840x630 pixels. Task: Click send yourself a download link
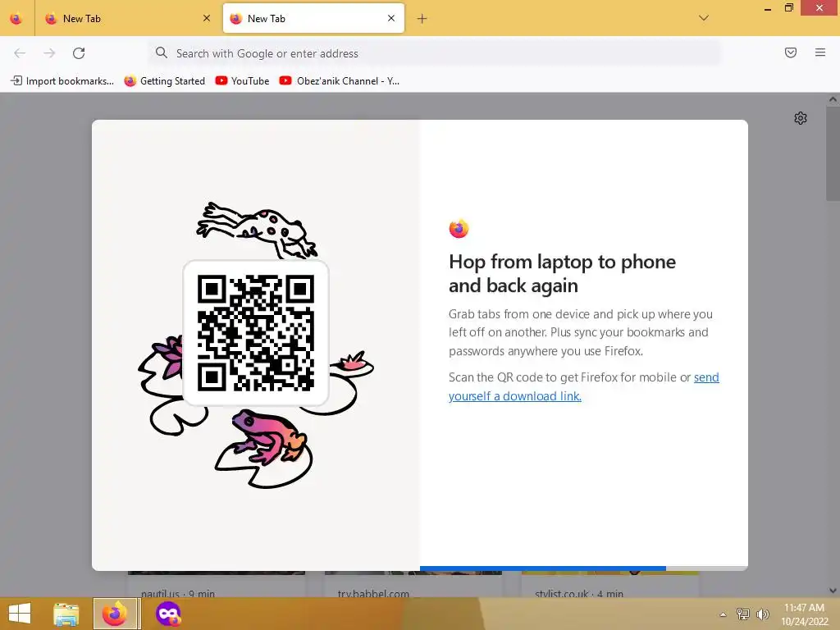(x=584, y=387)
